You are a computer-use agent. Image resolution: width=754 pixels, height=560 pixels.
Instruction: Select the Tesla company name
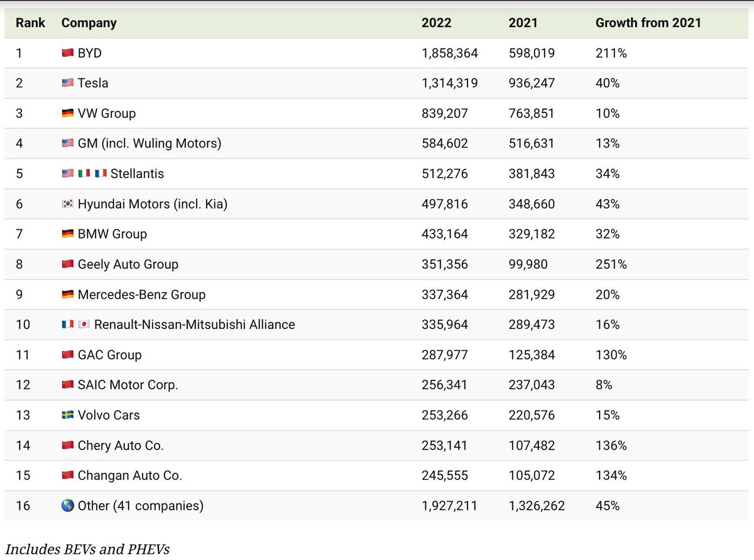tap(93, 83)
